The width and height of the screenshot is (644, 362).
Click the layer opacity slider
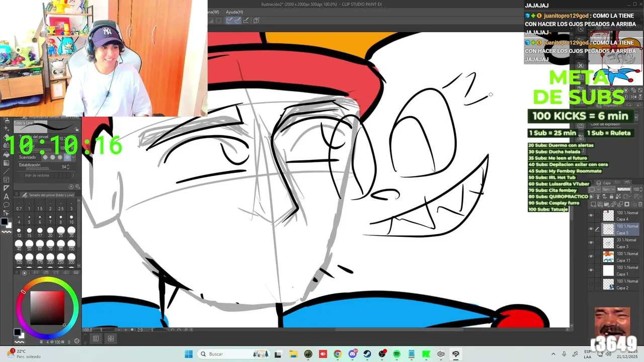(624, 189)
